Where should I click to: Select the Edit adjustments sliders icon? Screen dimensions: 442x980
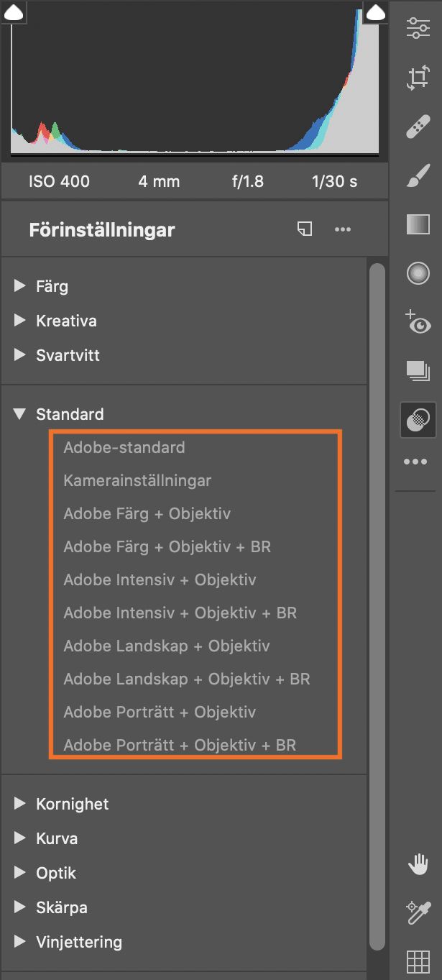tap(417, 29)
